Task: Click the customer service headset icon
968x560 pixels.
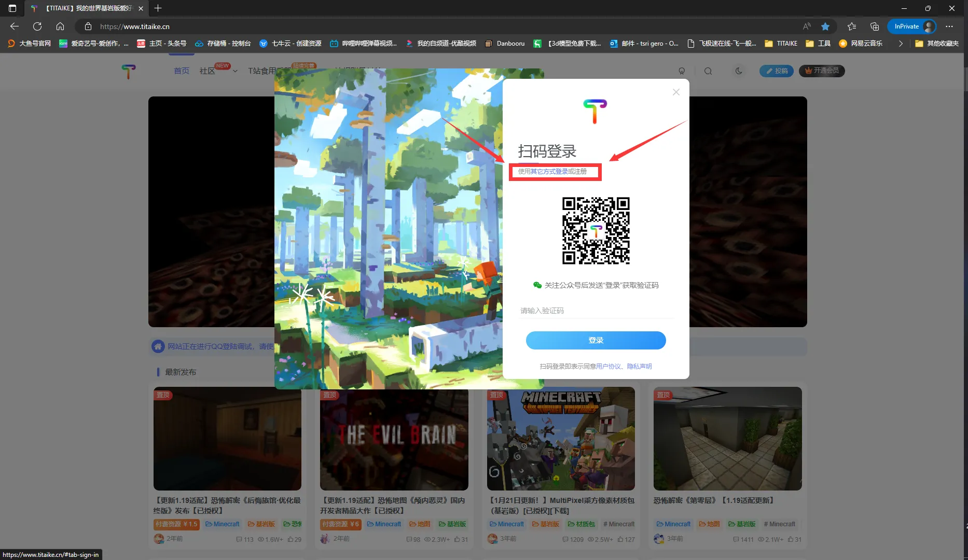Action: pos(682,71)
